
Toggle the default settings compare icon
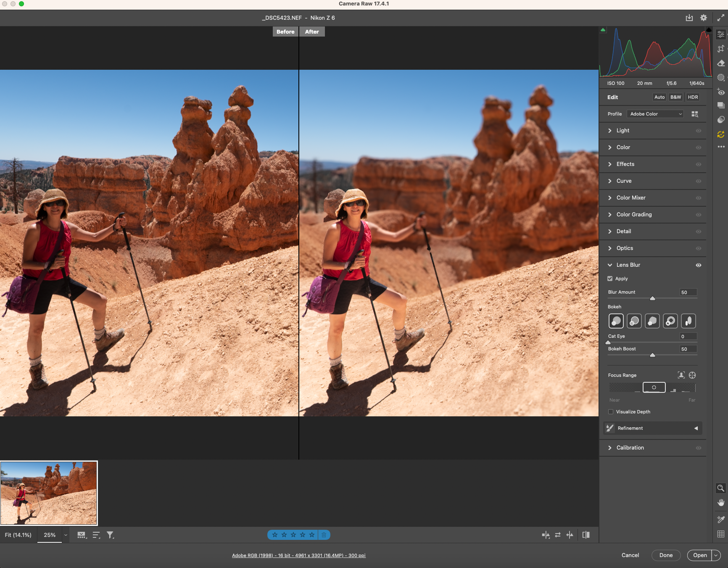pyautogui.click(x=586, y=535)
